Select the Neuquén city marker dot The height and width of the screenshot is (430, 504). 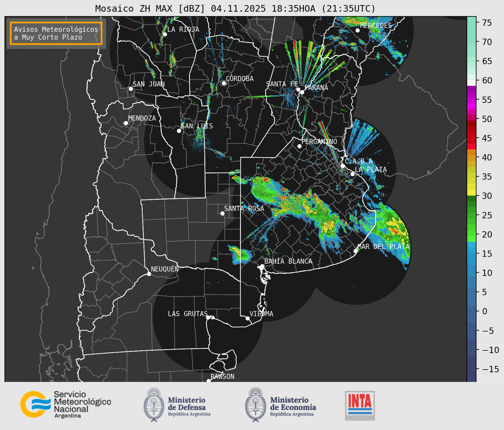point(149,274)
